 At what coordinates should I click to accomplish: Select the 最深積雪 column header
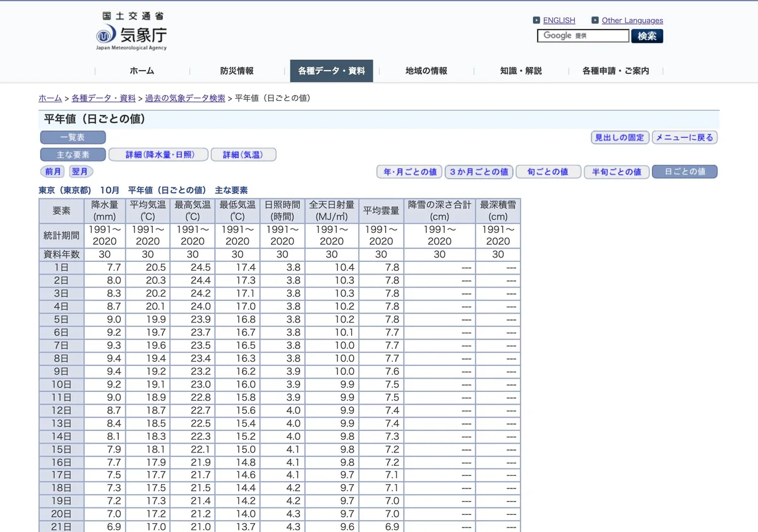click(x=498, y=211)
